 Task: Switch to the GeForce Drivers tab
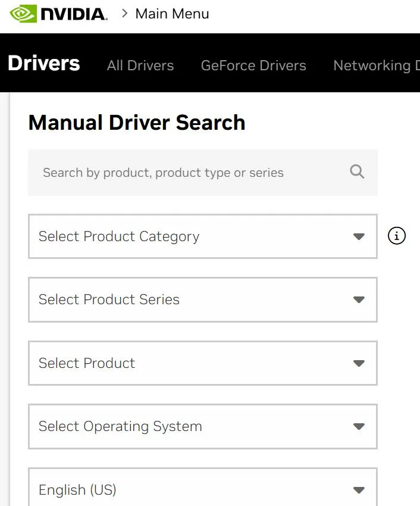click(x=253, y=65)
